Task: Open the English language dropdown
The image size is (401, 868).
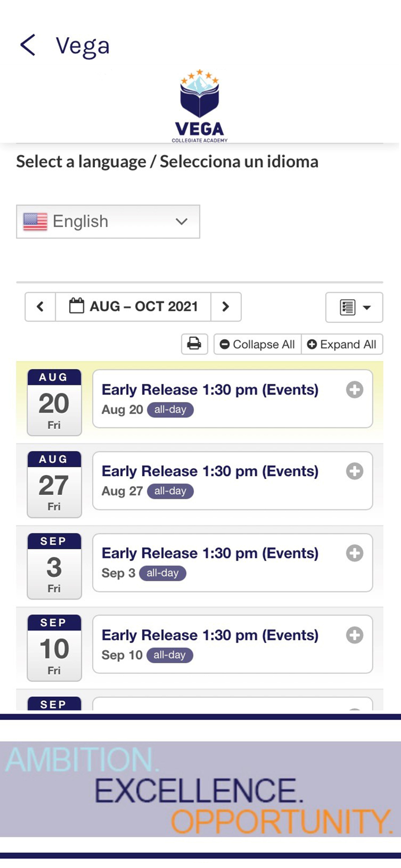Action: tap(108, 222)
